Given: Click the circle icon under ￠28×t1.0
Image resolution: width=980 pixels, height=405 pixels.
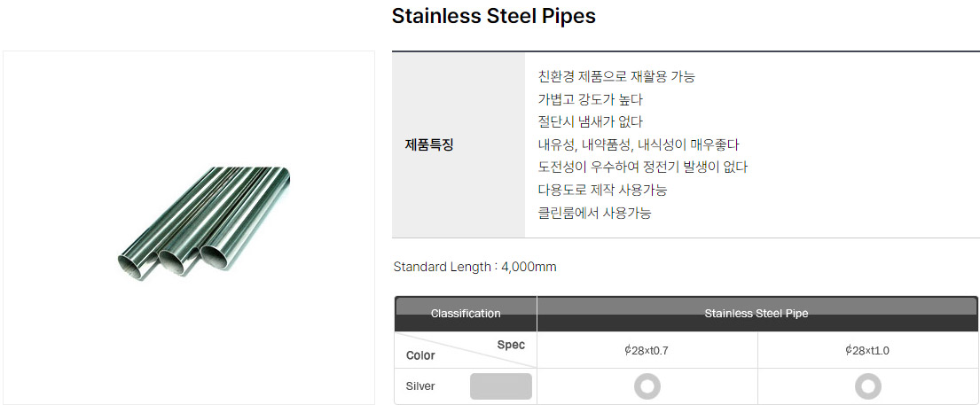Looking at the screenshot, I should tap(867, 387).
